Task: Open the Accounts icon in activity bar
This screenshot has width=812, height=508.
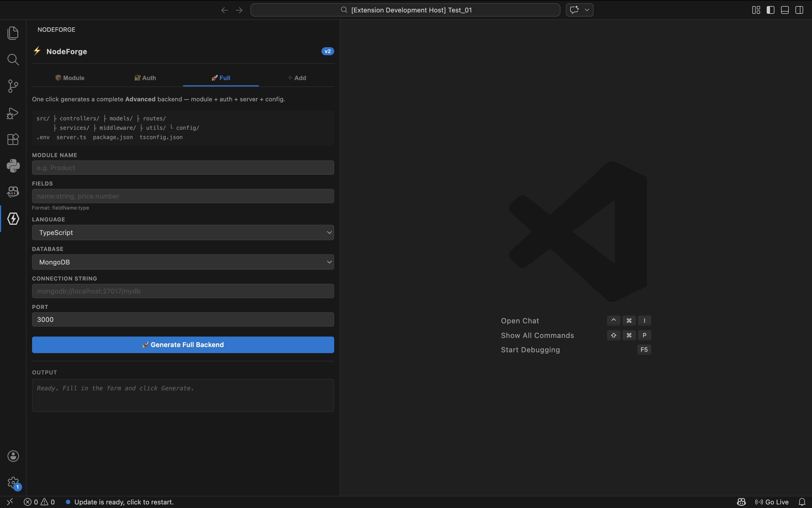Action: [13, 456]
